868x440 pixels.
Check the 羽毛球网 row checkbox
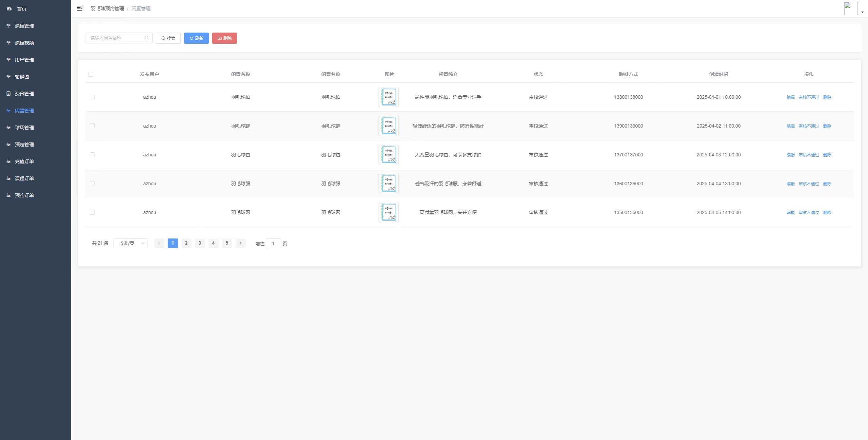pos(92,212)
